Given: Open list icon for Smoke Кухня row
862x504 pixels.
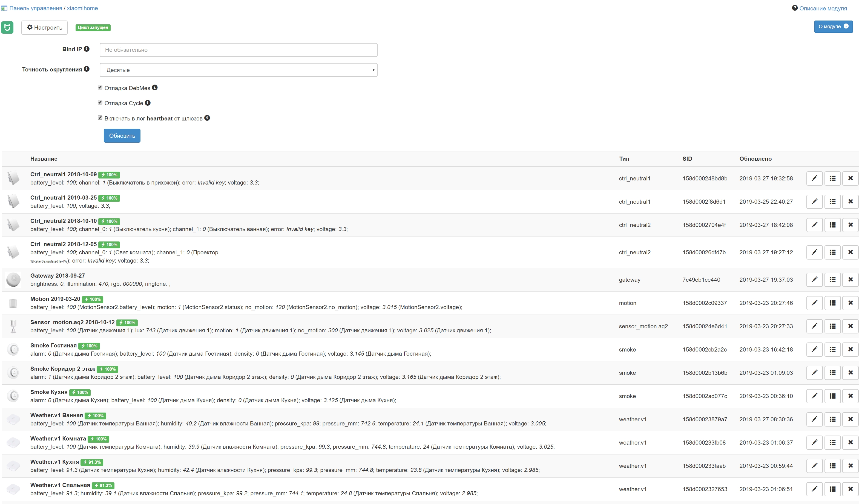Looking at the screenshot, I should coord(832,396).
